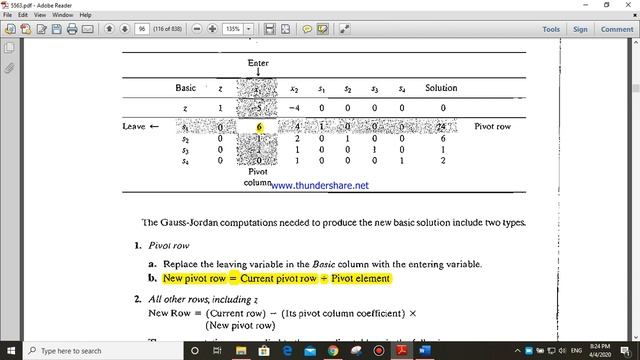Click the 'Leave' label beside table
Viewport: 640px width, 360px height.
pos(134,127)
